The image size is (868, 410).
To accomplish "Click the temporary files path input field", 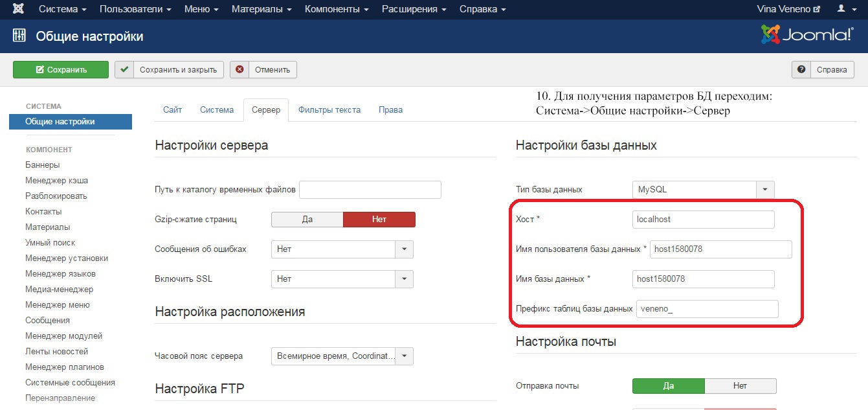I will coord(370,190).
